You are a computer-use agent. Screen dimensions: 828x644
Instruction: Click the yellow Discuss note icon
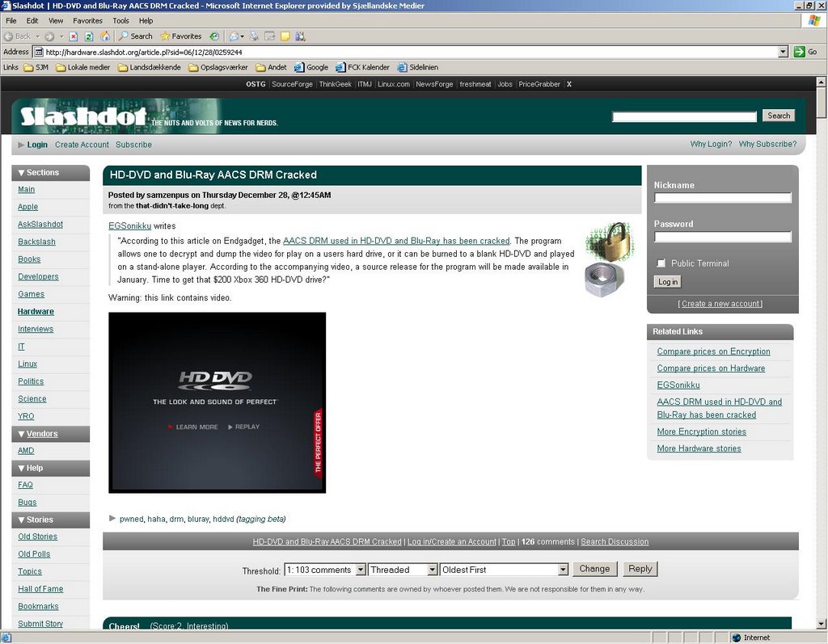click(285, 36)
